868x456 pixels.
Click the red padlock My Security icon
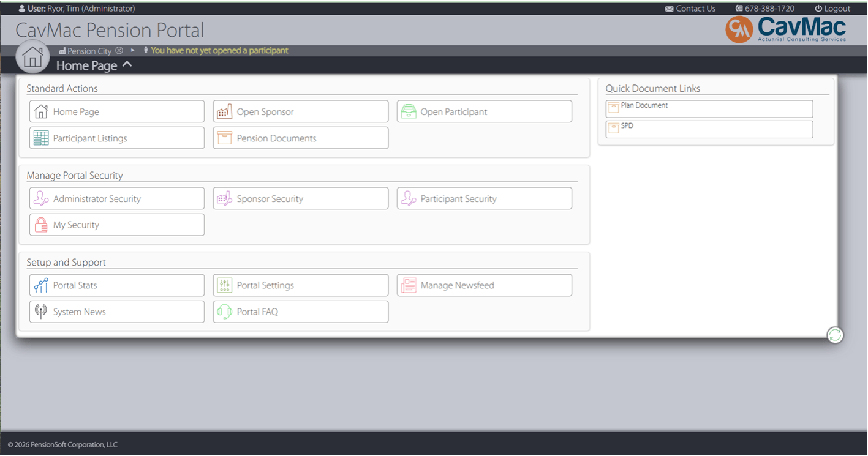(x=41, y=225)
